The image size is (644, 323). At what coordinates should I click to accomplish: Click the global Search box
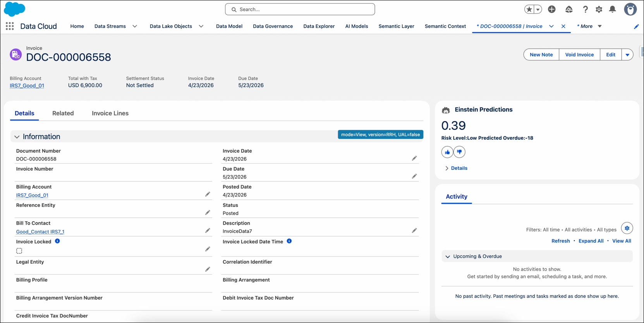300,9
